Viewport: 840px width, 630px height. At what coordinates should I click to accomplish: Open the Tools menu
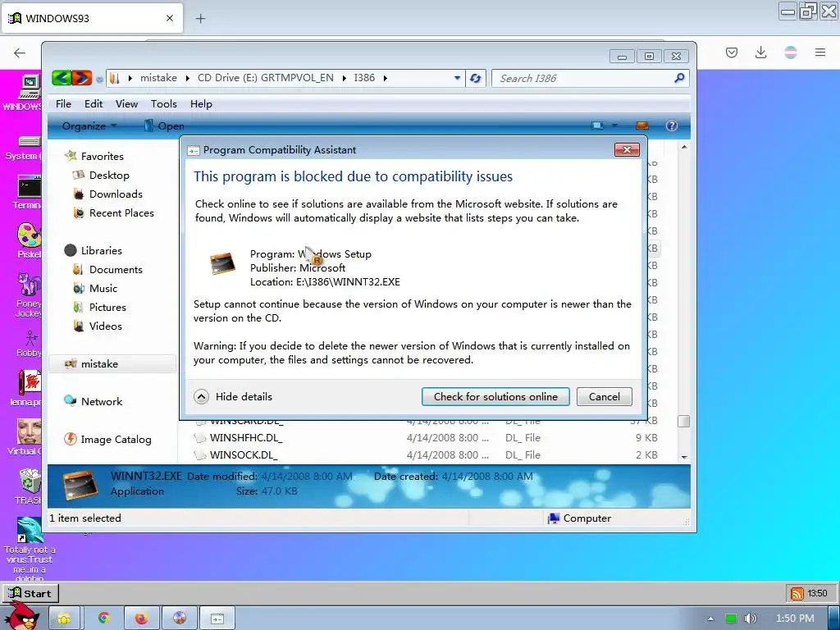tap(163, 104)
